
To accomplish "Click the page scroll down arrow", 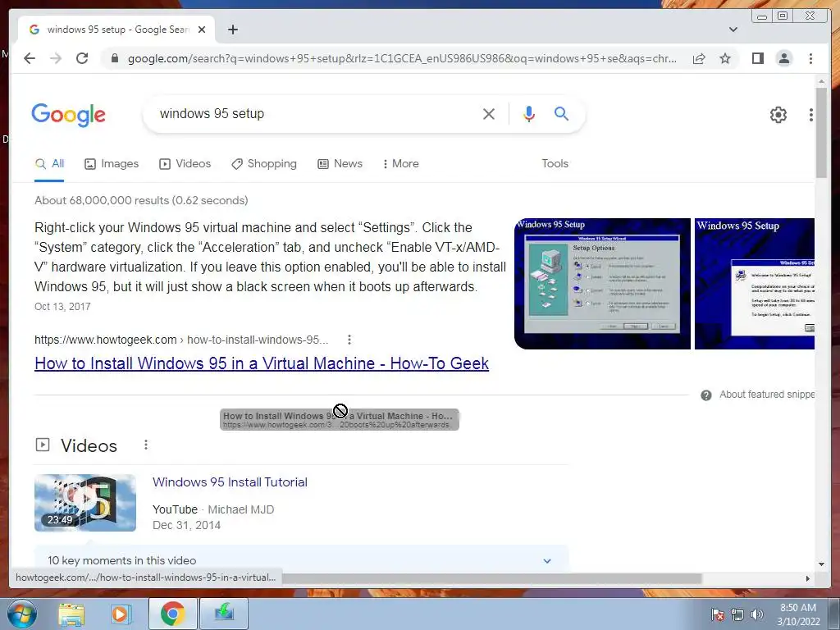I will (821, 564).
